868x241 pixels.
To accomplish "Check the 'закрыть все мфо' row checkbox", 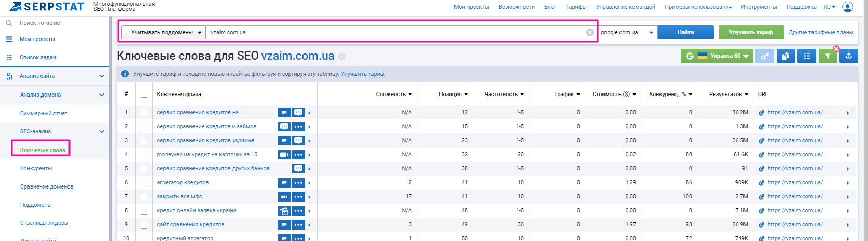I will (144, 197).
